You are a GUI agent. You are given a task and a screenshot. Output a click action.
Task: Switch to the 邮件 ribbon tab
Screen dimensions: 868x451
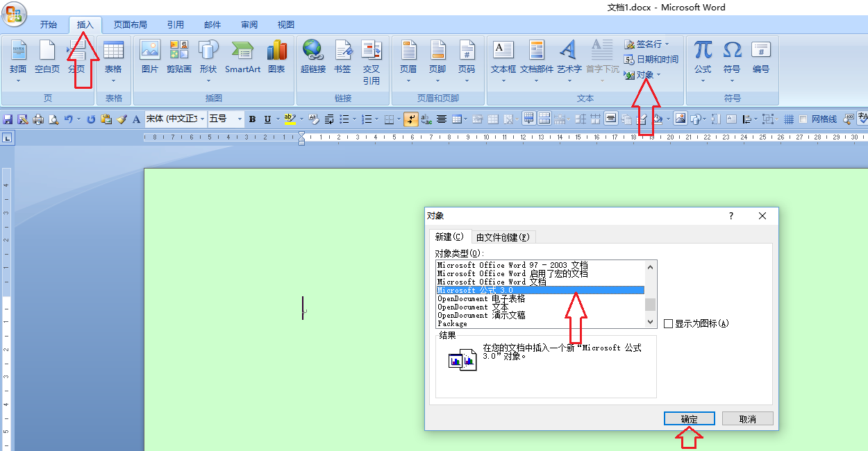pyautogui.click(x=212, y=25)
